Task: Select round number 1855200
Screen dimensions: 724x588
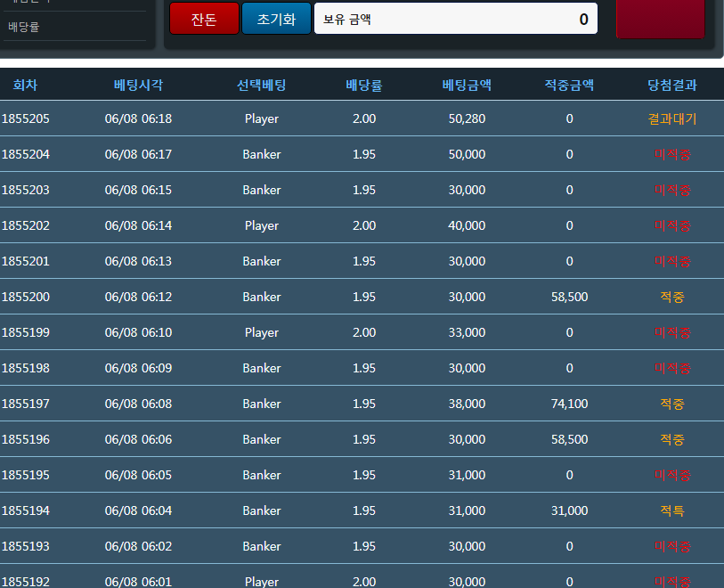Action: [26, 297]
